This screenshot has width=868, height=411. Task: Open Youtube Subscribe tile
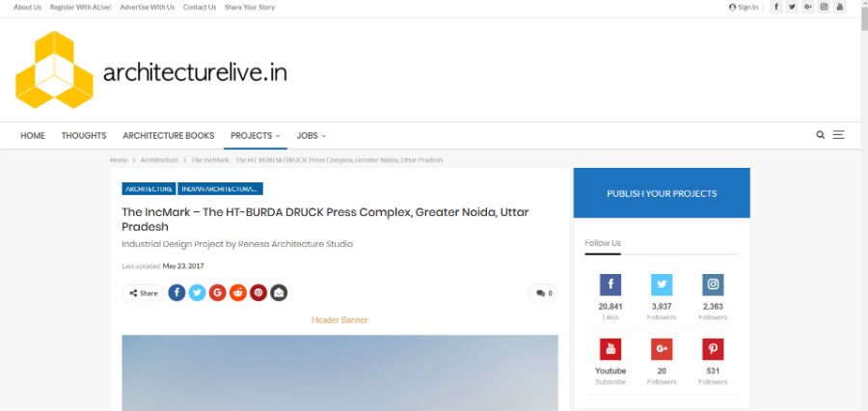(x=610, y=362)
